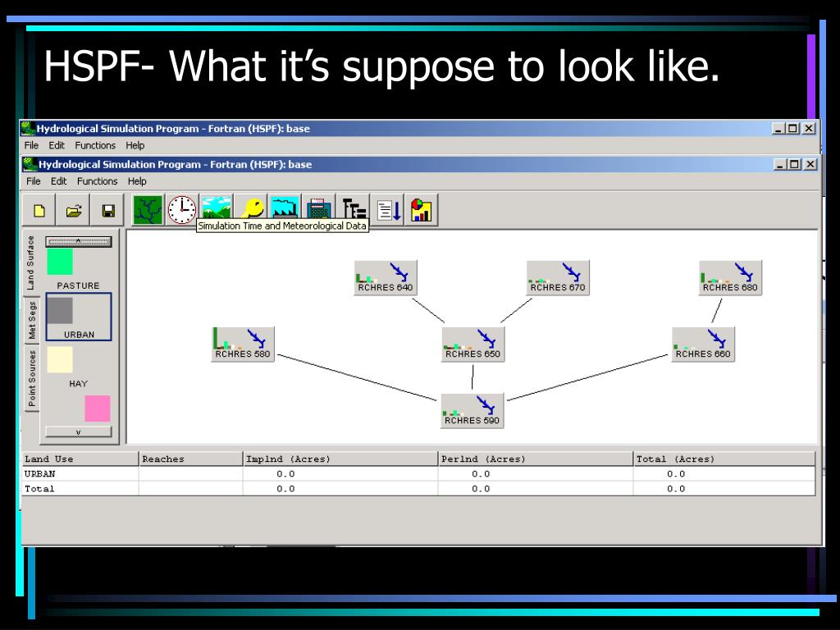Viewport: 840px width, 630px height.
Task: Click the PASTURE label in land use list
Action: click(x=78, y=285)
